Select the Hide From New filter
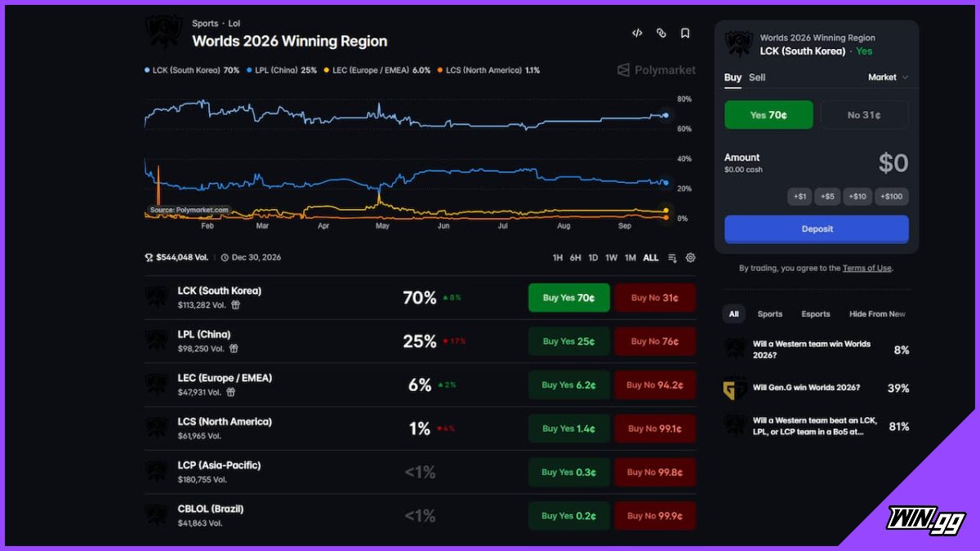 pyautogui.click(x=877, y=314)
